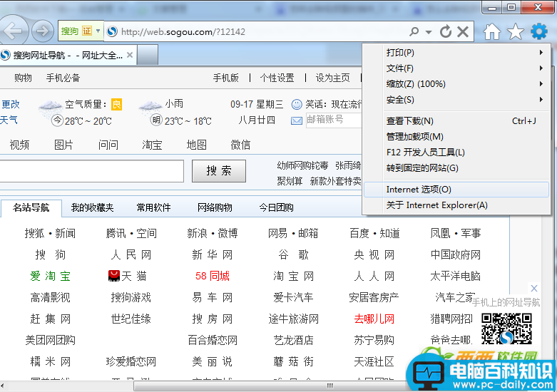Click the Tools gear icon
The width and height of the screenshot is (557, 392).
(539, 31)
